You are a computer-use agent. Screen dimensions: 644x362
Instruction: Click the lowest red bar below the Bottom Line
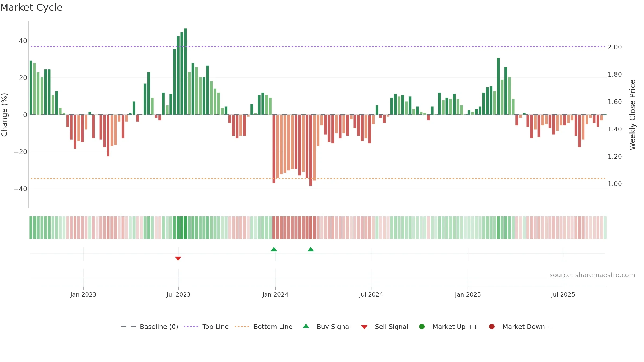[x=311, y=150]
